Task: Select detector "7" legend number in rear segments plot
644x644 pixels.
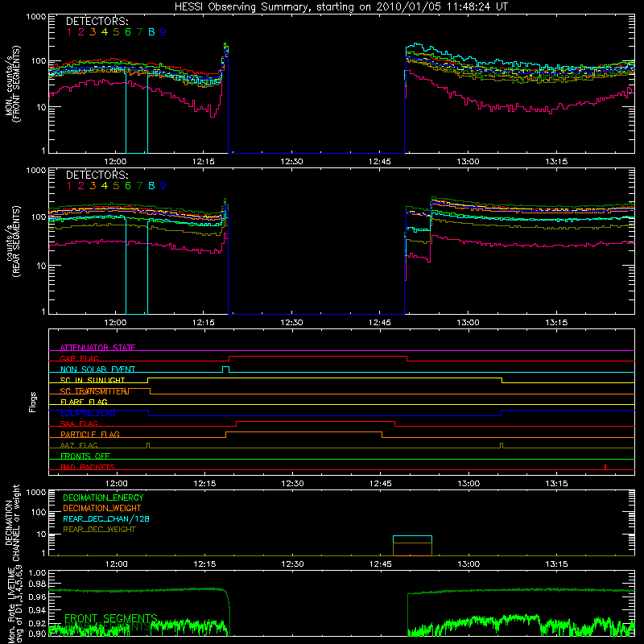Action: click(139, 186)
